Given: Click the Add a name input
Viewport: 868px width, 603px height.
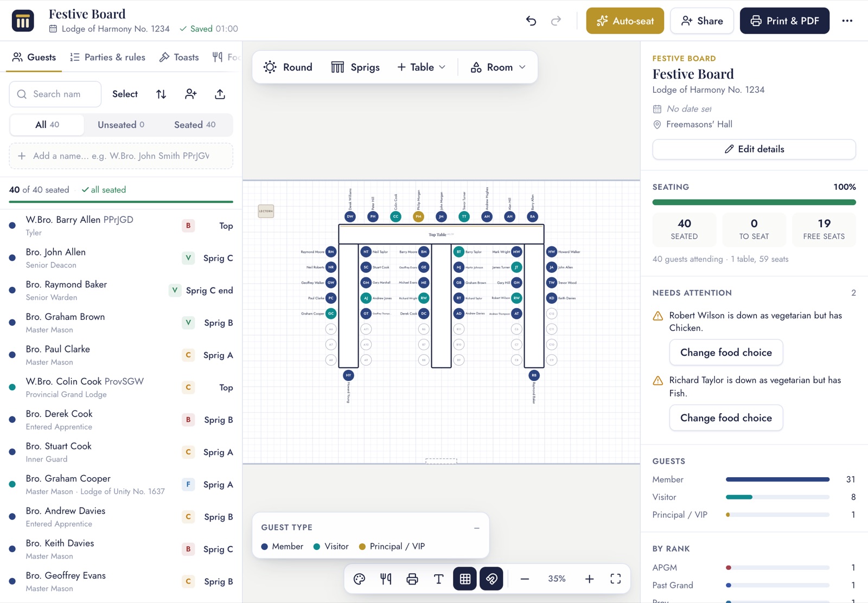Looking at the screenshot, I should coord(121,156).
